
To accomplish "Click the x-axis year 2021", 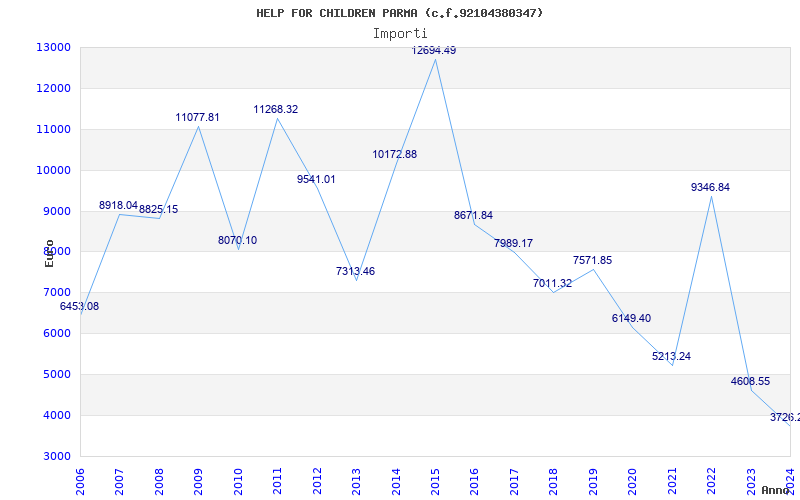I will (673, 481).
